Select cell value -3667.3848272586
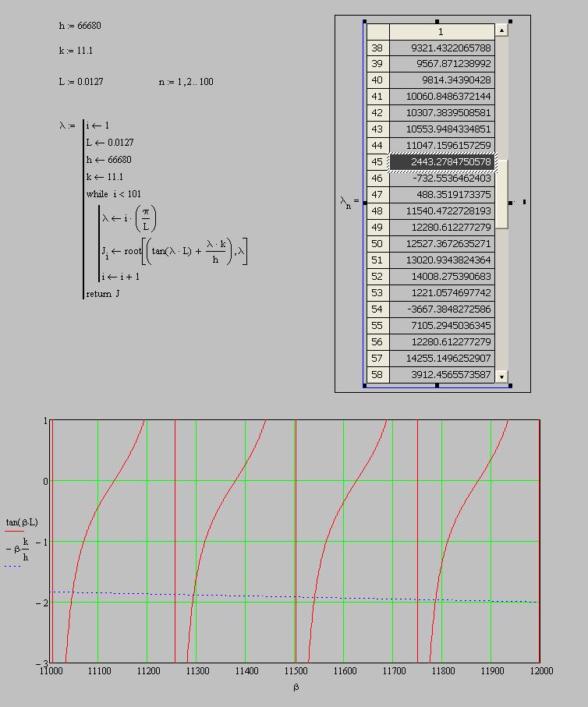Screen dimensions: 588x707 point(442,309)
